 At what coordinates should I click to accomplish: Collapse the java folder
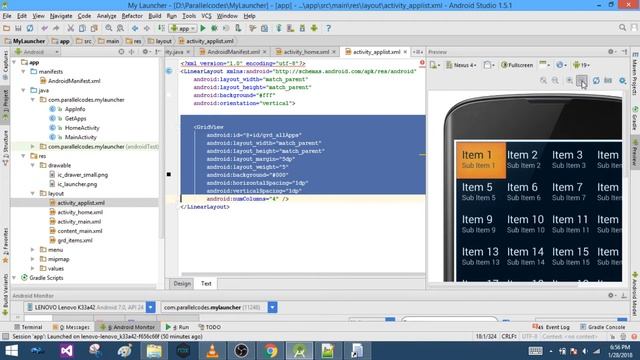(x=23, y=90)
